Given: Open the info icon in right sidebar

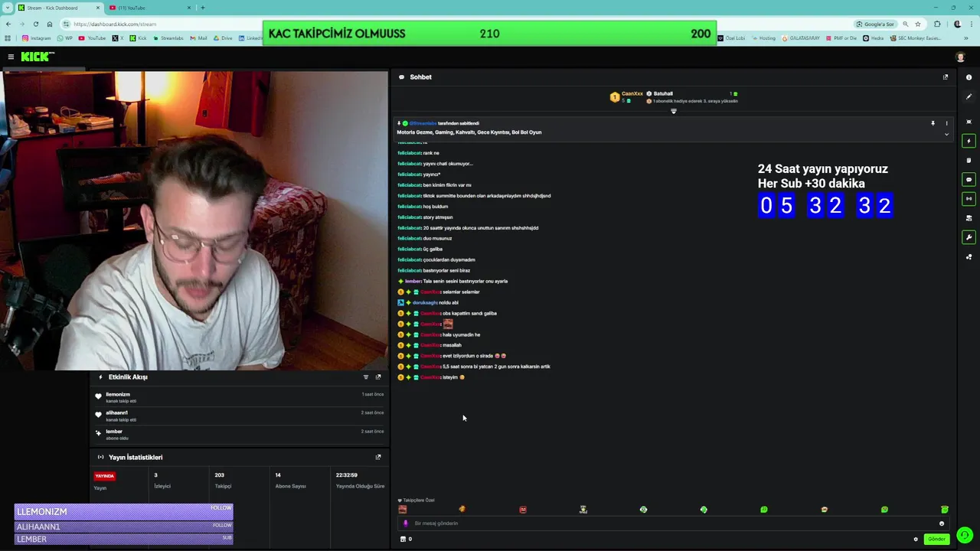Looking at the screenshot, I should [969, 77].
